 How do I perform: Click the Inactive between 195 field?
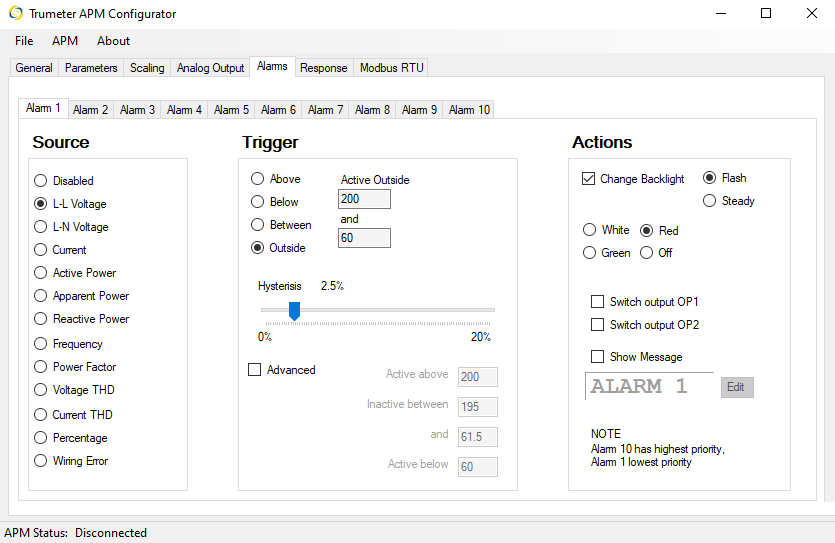click(x=478, y=407)
